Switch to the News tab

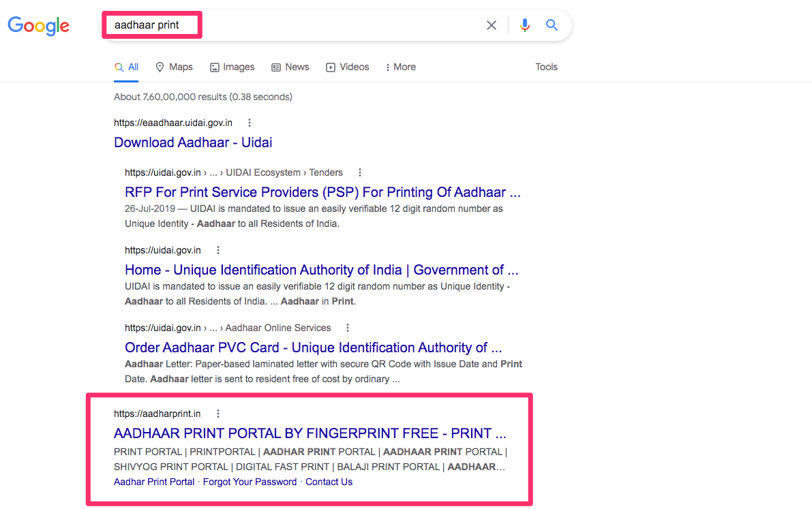tap(290, 67)
